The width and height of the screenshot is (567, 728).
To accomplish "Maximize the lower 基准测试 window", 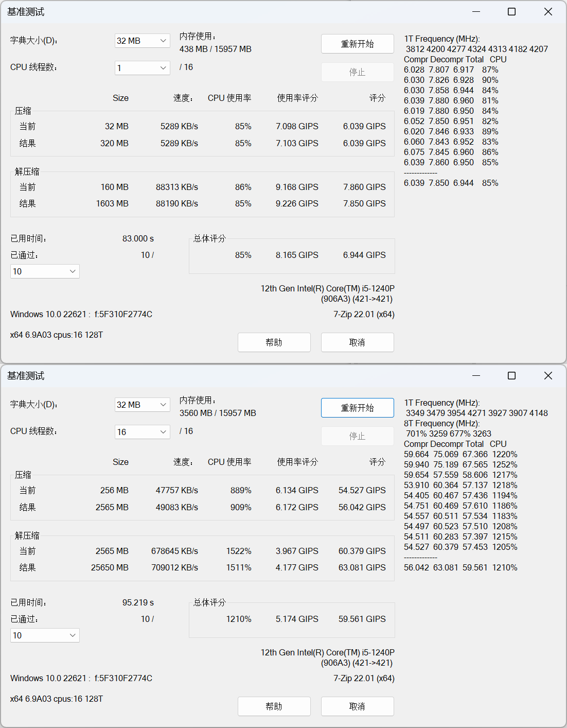I will coord(511,376).
